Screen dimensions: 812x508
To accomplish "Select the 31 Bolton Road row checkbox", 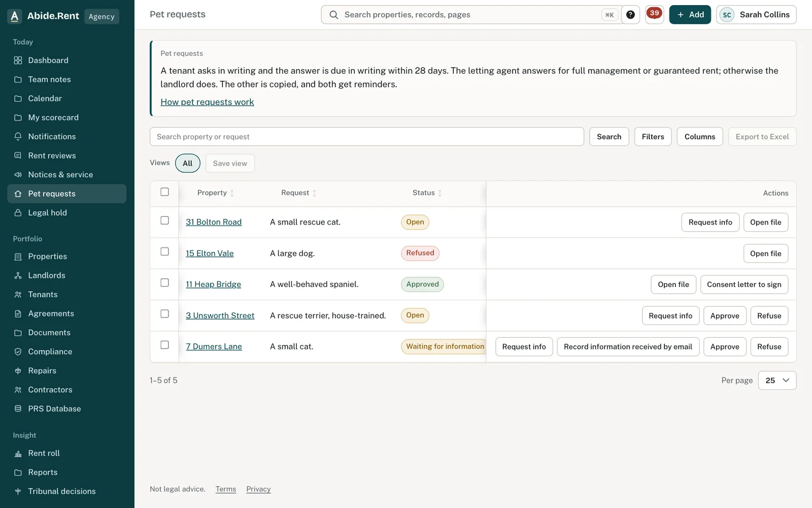I will pyautogui.click(x=164, y=220).
